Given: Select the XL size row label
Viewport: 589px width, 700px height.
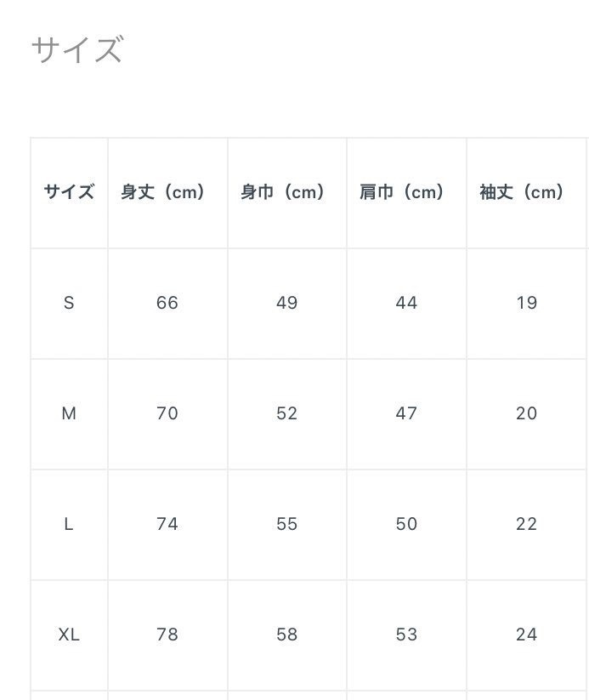Looking at the screenshot, I should 69,635.
